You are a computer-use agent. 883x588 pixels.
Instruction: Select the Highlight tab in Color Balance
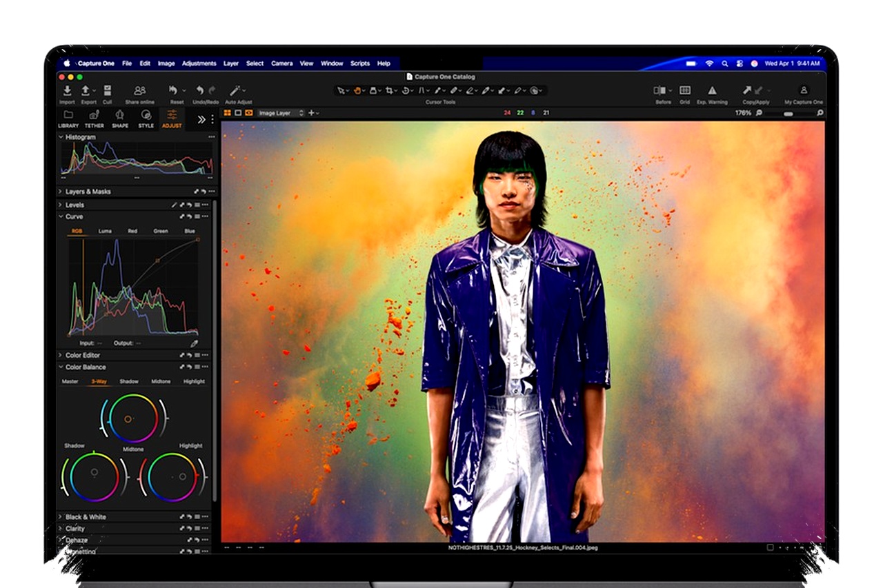[194, 381]
